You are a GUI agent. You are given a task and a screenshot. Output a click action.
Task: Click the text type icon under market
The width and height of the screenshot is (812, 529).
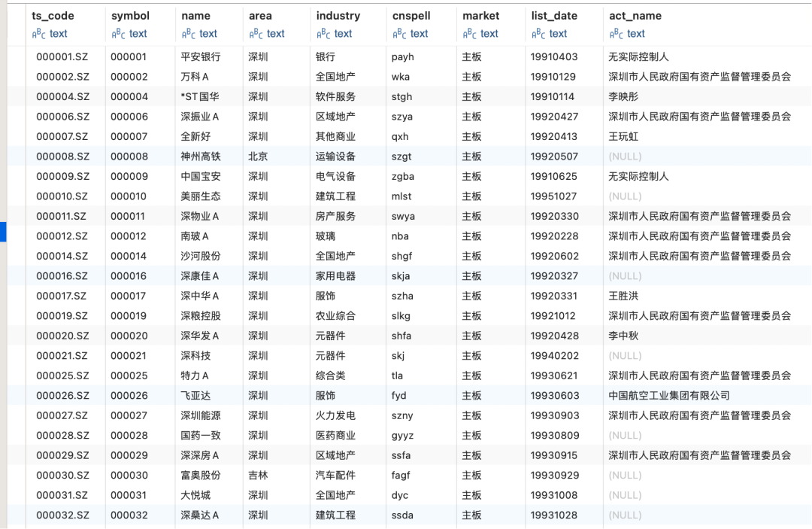(x=469, y=34)
